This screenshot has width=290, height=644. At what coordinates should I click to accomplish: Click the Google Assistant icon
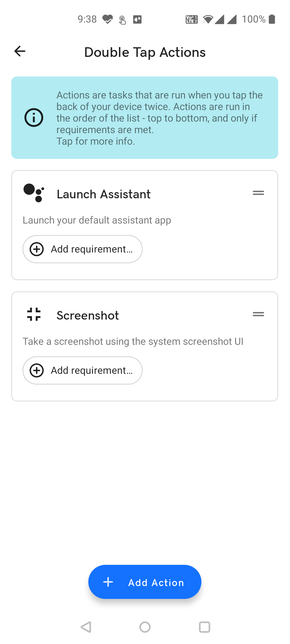(x=33, y=193)
